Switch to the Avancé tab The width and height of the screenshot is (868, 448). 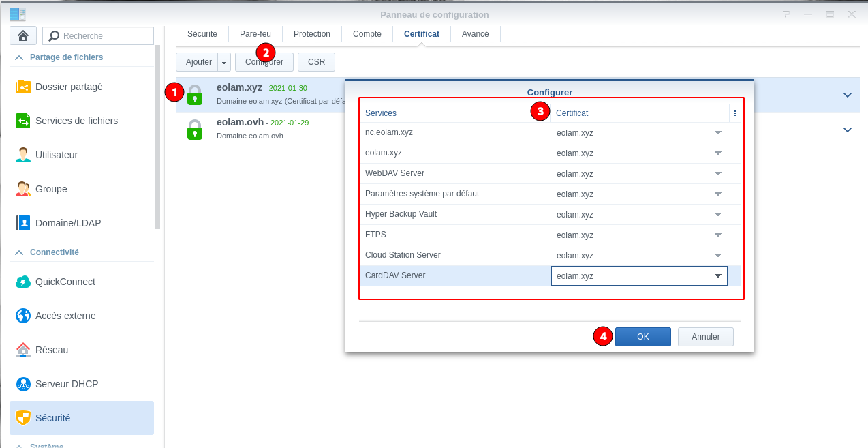[475, 34]
